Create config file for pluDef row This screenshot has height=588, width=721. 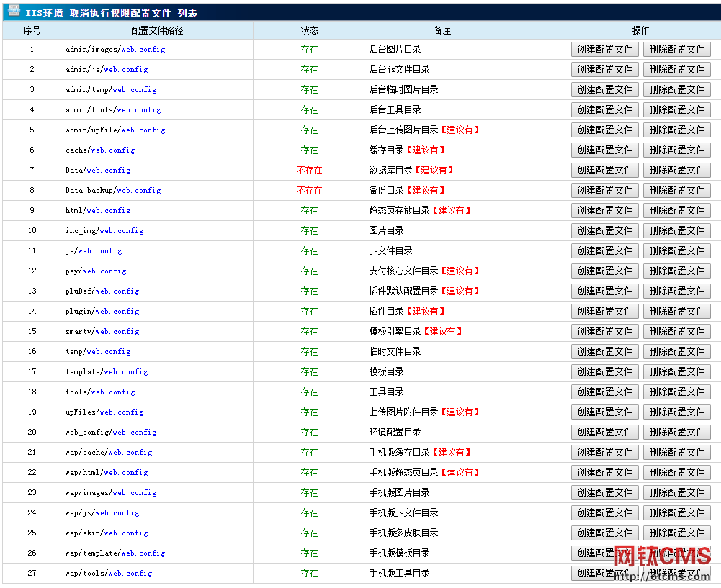[604, 291]
